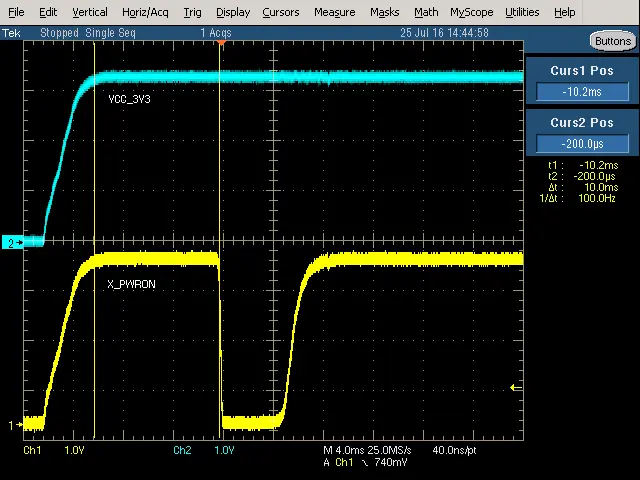The image size is (640, 480).
Task: Click the VCC_3V3 waveform label
Action: click(129, 99)
